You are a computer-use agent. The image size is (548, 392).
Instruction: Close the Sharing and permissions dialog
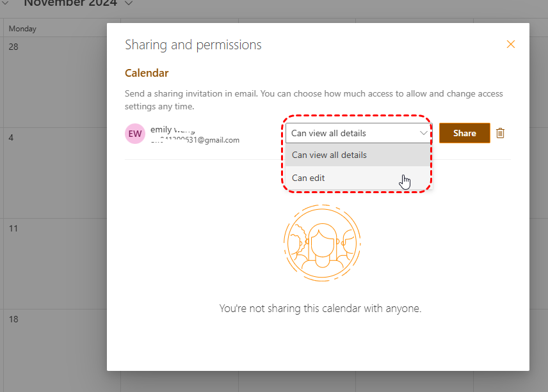point(510,44)
